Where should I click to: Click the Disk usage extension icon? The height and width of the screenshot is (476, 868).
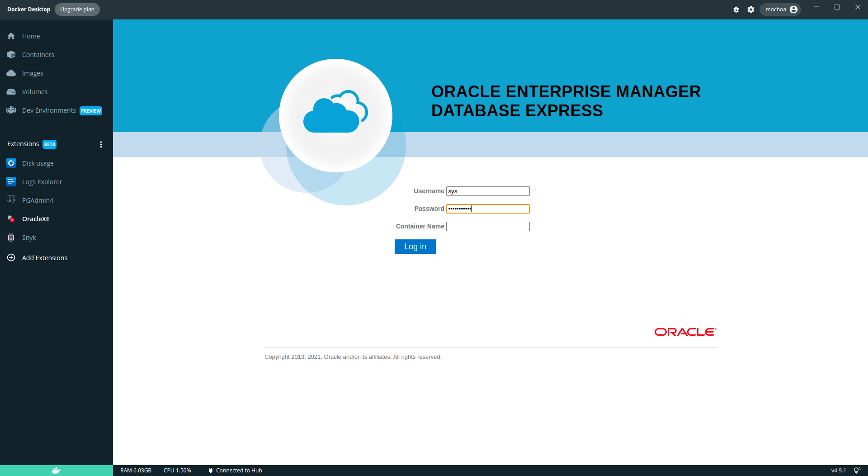coord(11,163)
